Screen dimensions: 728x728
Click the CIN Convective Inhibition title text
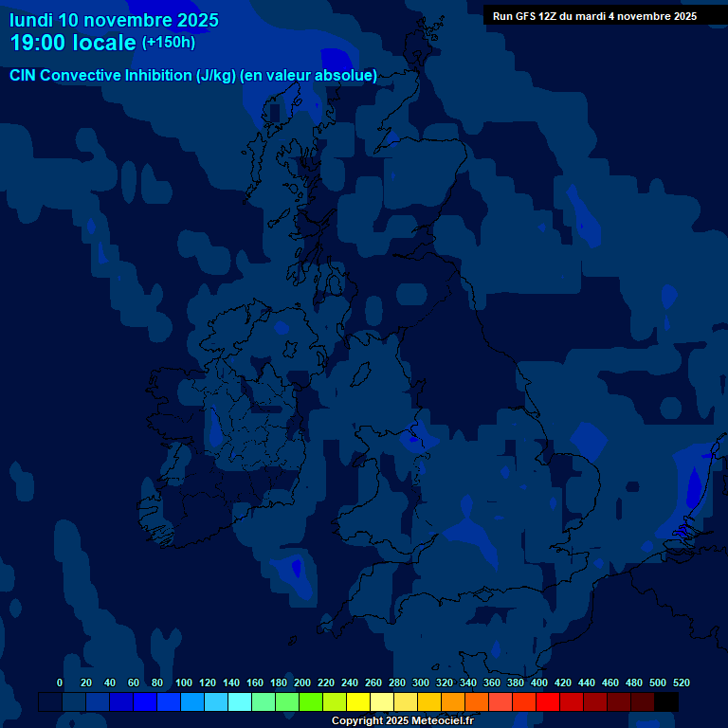[x=193, y=76]
